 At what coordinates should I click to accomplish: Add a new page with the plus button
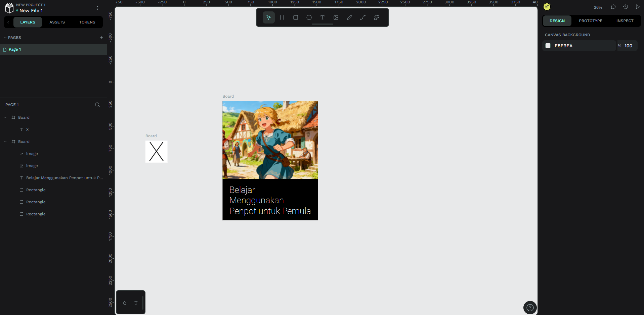pyautogui.click(x=101, y=38)
